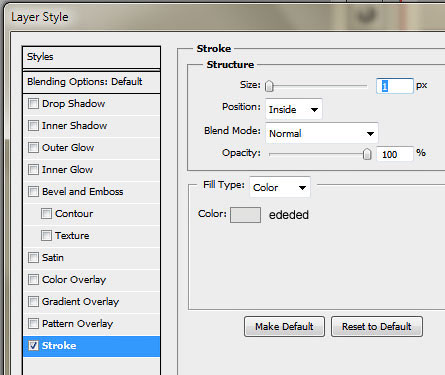Image resolution: width=445 pixels, height=375 pixels.
Task: Click the Make Default button
Action: coord(284,326)
